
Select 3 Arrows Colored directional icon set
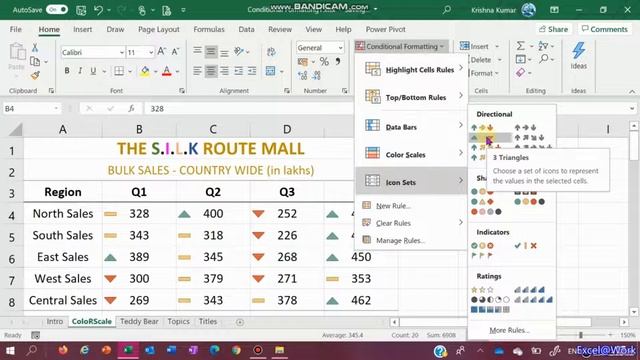(482, 128)
